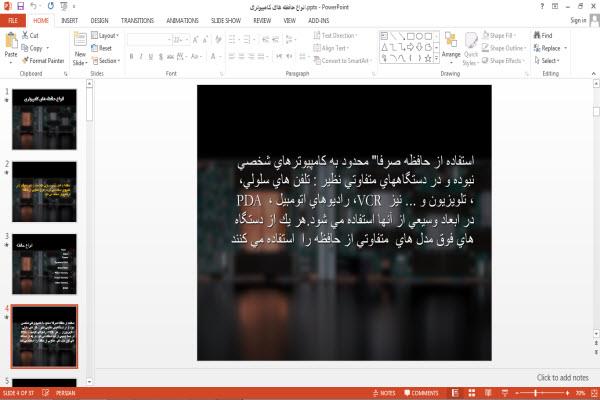Image resolution: width=600 pixels, height=400 pixels.
Task: Click Replace in Editing group
Action: 547,48
